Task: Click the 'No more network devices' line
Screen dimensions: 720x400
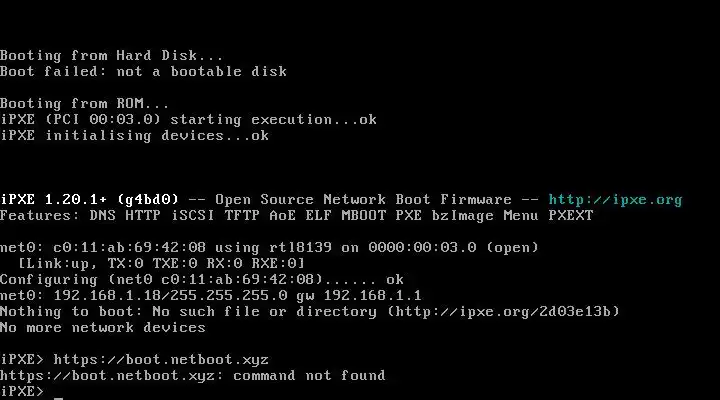Action: click(103, 327)
